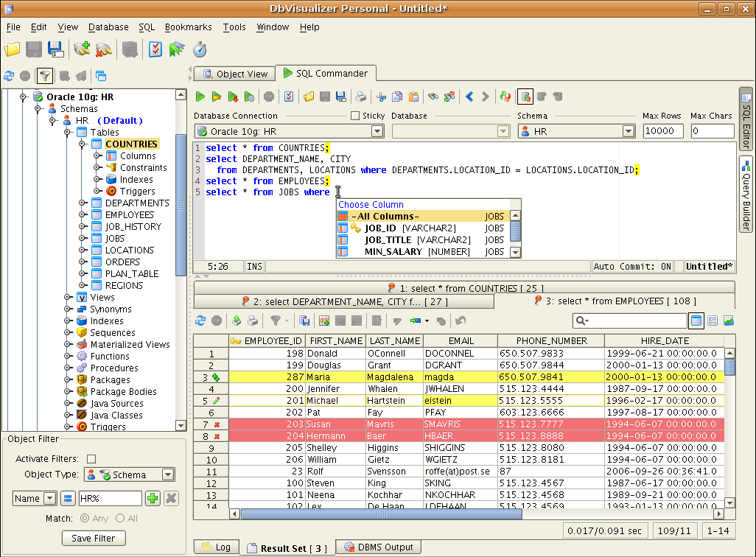This screenshot has height=557, width=756.
Task: Click the Max Rows input field
Action: 663,131
